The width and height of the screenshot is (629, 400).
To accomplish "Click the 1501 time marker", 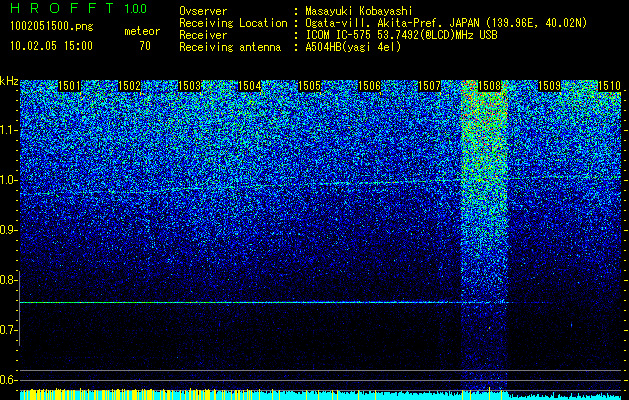I will coord(69,86).
